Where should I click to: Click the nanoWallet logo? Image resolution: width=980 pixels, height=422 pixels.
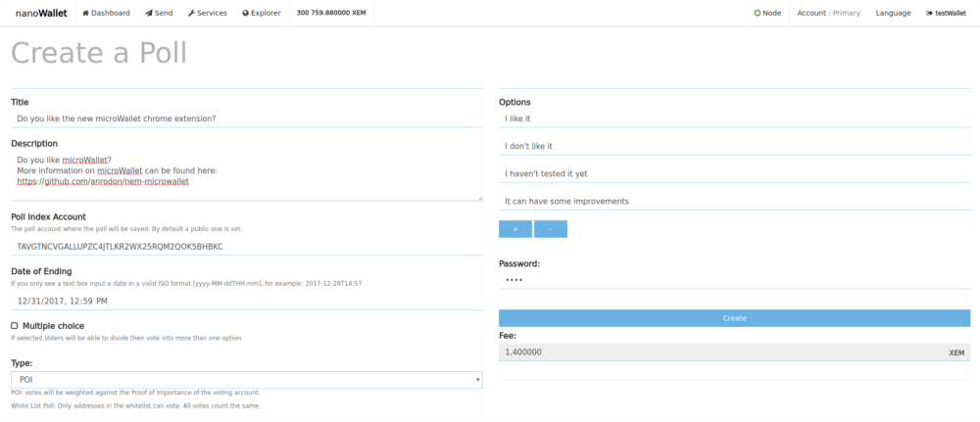[41, 13]
